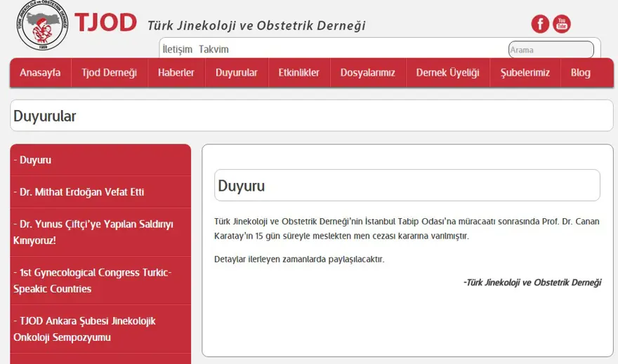Open the Tjod Derneği menu
Screen dimensions: 618x364
point(109,73)
